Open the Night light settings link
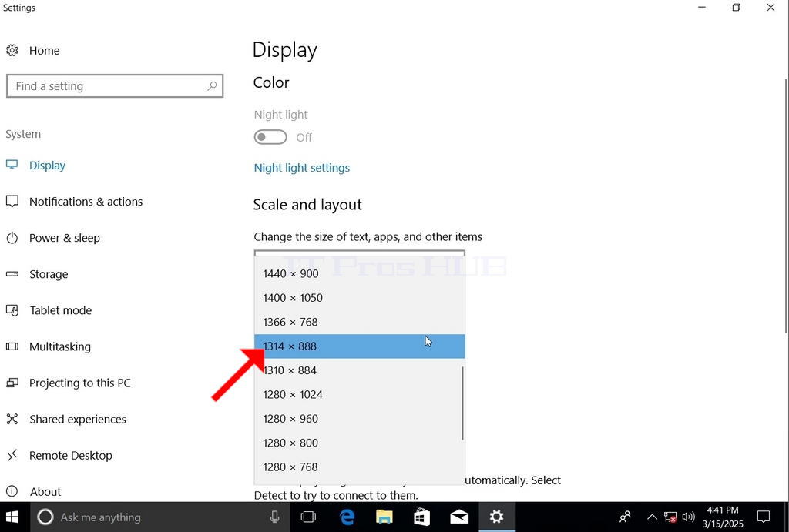 [302, 168]
